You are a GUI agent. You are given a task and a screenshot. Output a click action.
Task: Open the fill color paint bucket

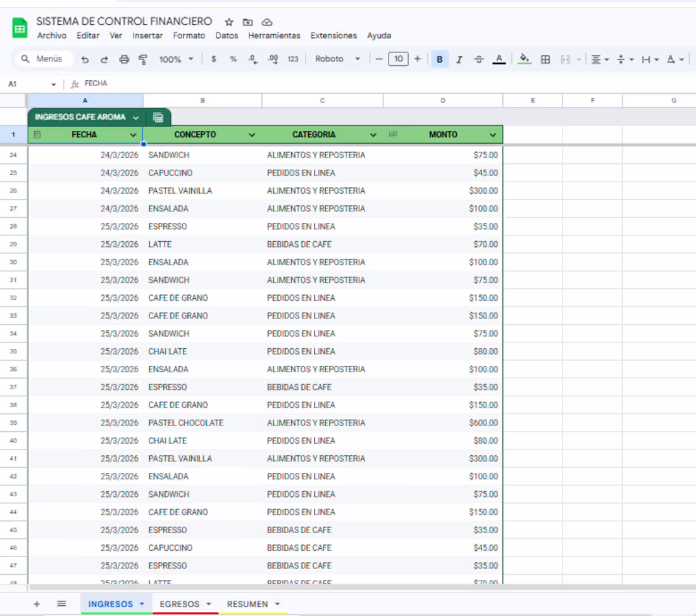524,59
